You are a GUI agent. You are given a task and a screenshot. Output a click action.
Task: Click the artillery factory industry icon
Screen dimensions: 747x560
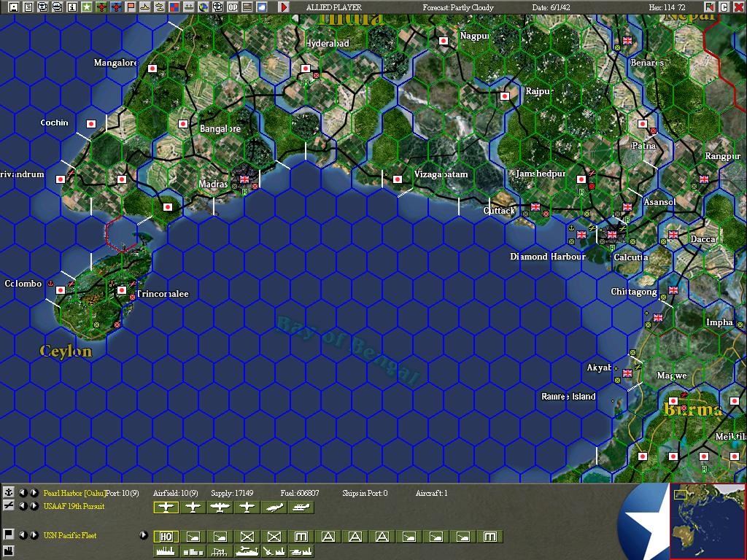tap(274, 551)
